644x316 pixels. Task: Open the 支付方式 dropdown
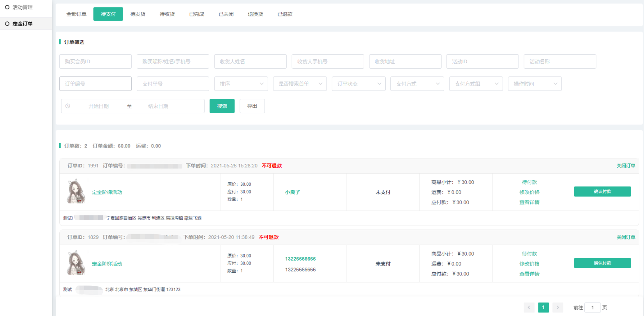tap(417, 84)
